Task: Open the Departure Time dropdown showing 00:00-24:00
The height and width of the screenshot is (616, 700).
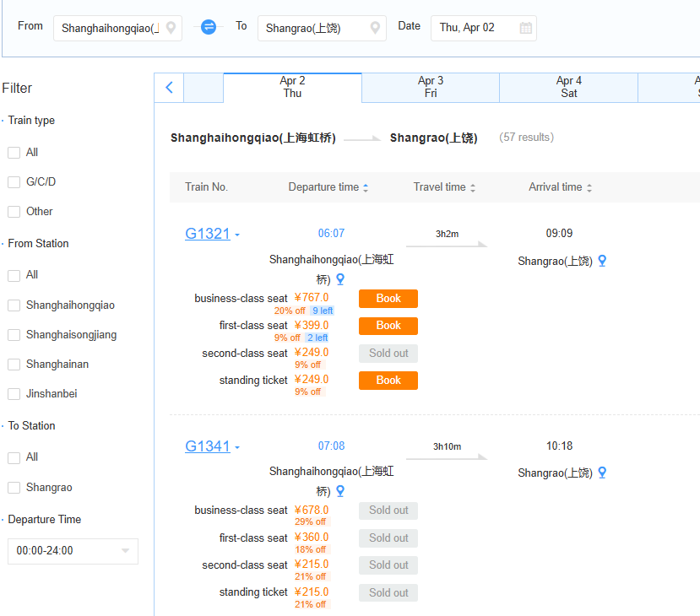Action: point(72,551)
